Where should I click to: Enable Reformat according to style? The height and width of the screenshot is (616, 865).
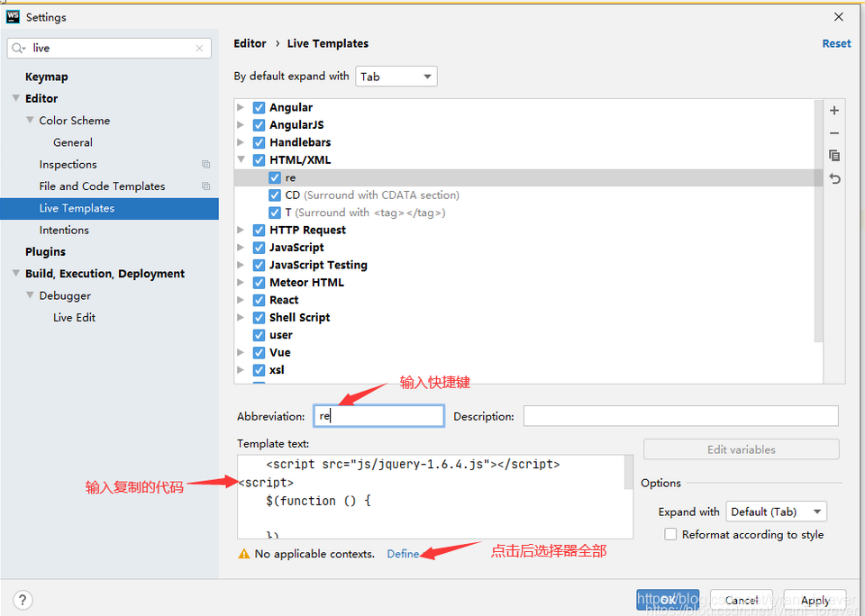(x=670, y=534)
